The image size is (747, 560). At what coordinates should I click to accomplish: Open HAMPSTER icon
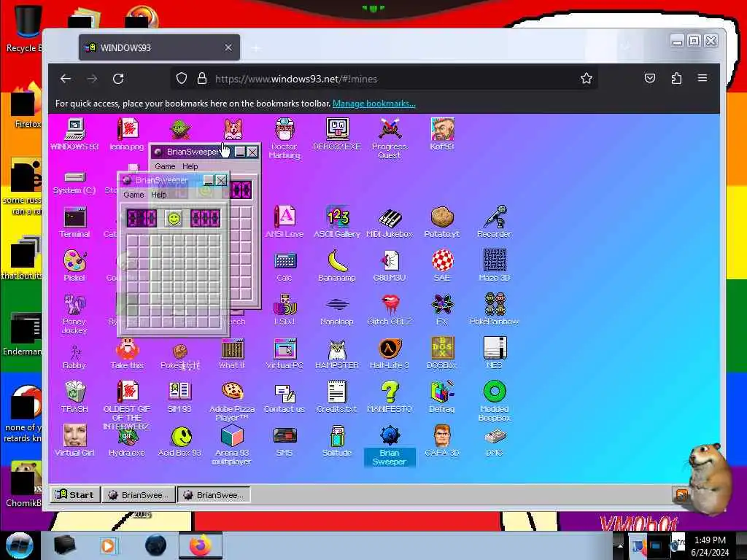(337, 354)
